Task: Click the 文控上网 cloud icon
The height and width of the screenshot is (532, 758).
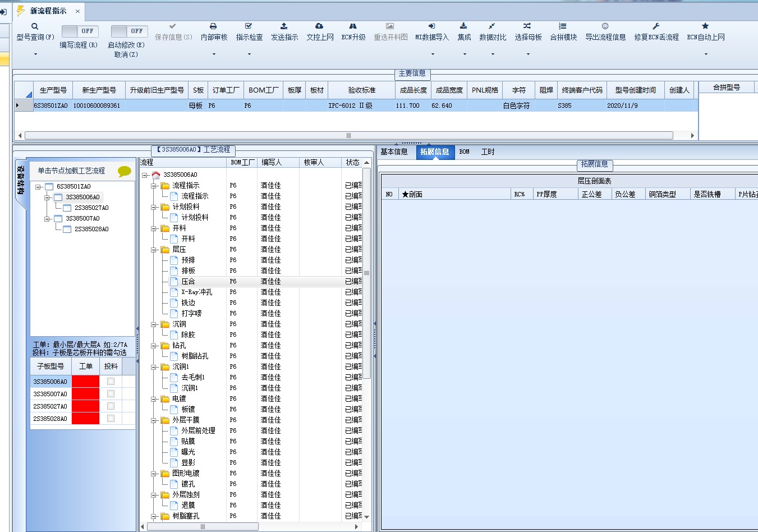Action: click(319, 26)
